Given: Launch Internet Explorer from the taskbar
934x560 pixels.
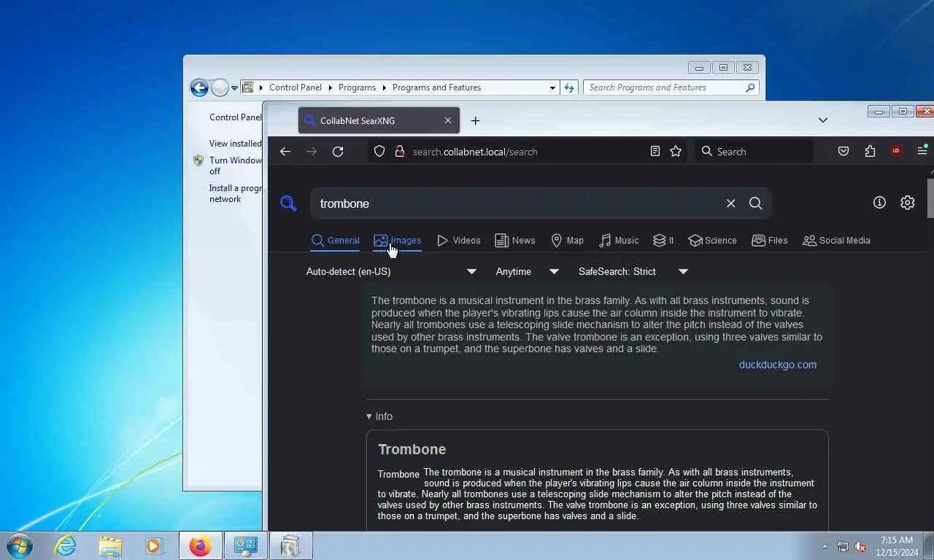Looking at the screenshot, I should click(x=65, y=545).
